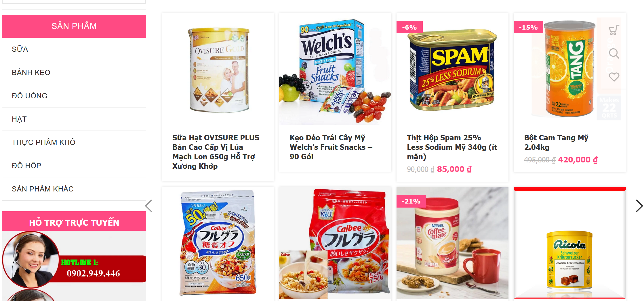Open ĐỒ UỐNG category

point(74,96)
